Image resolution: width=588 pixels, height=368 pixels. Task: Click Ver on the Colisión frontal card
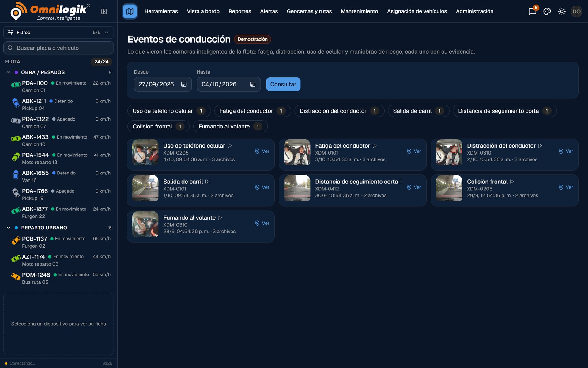click(566, 187)
